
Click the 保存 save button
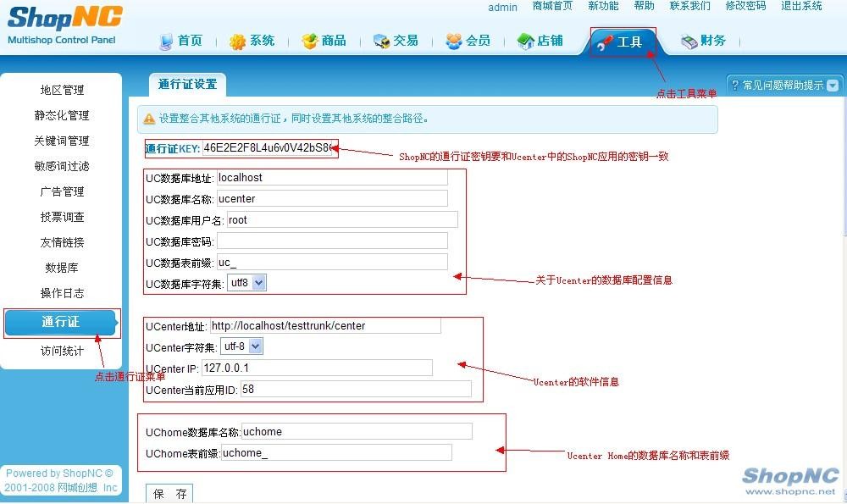169,493
